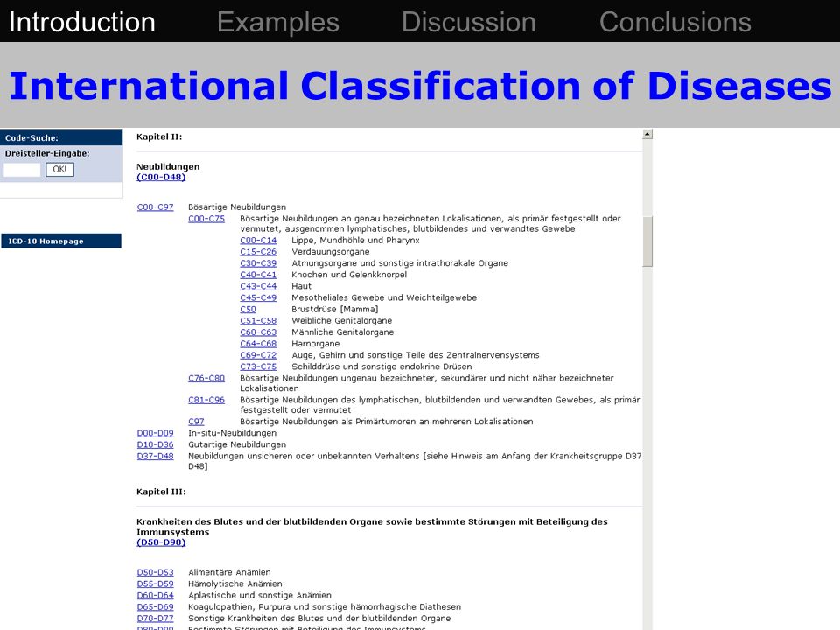Image resolution: width=840 pixels, height=630 pixels.
Task: Click D10-D36 Gutartige Neubildungen link
Action: click(x=156, y=445)
